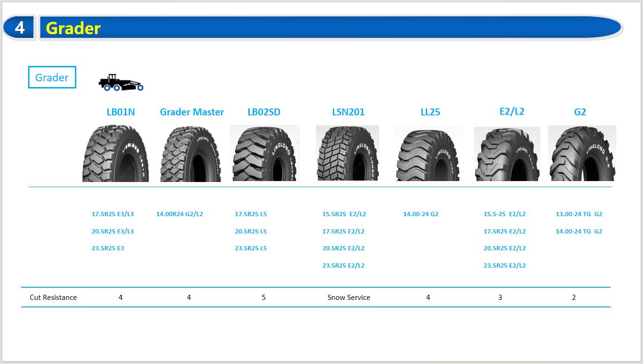Click cut resistance value 3 for E2/L2
Screen dimensions: 643x364
(500, 297)
